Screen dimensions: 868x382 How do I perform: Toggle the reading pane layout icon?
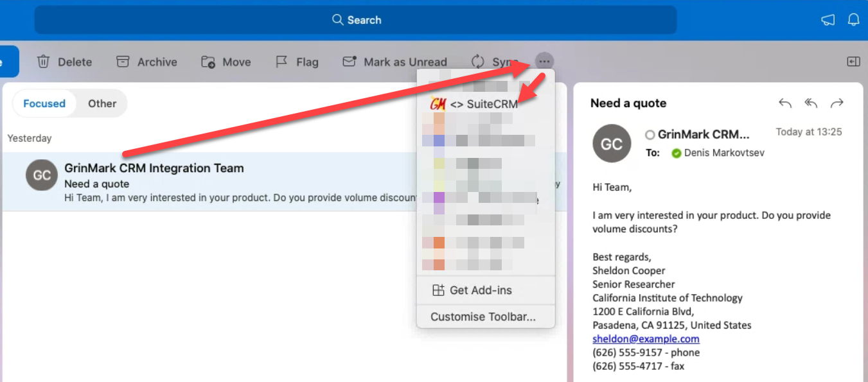click(x=853, y=62)
